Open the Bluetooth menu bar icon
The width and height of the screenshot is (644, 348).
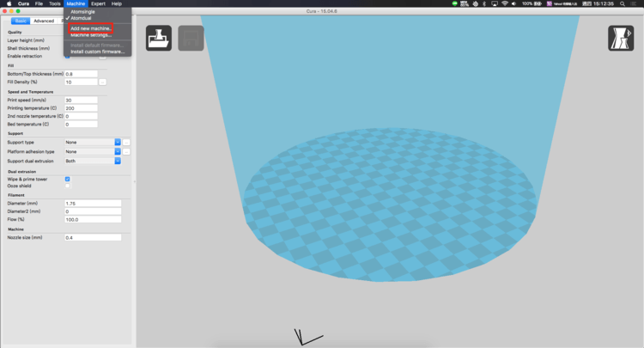click(484, 3)
